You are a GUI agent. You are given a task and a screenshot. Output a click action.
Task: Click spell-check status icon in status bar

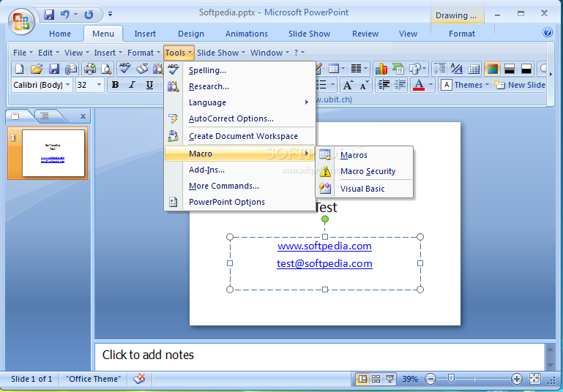click(139, 379)
